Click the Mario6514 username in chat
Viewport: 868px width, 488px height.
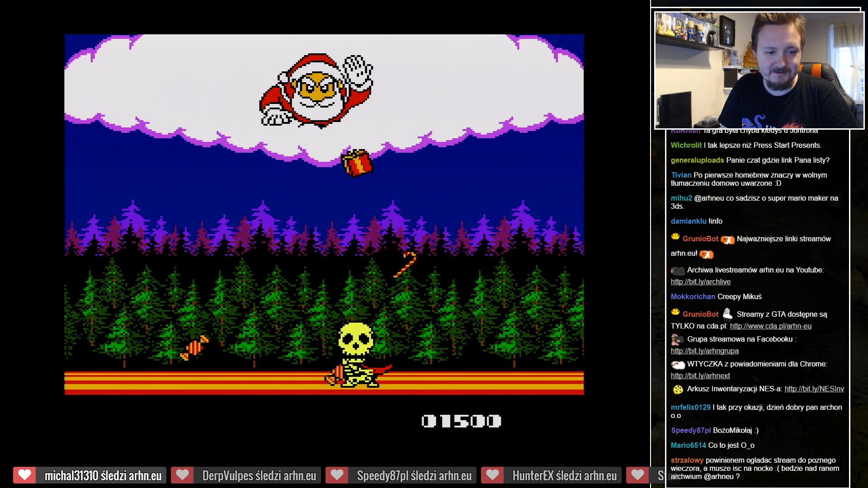pos(689,445)
